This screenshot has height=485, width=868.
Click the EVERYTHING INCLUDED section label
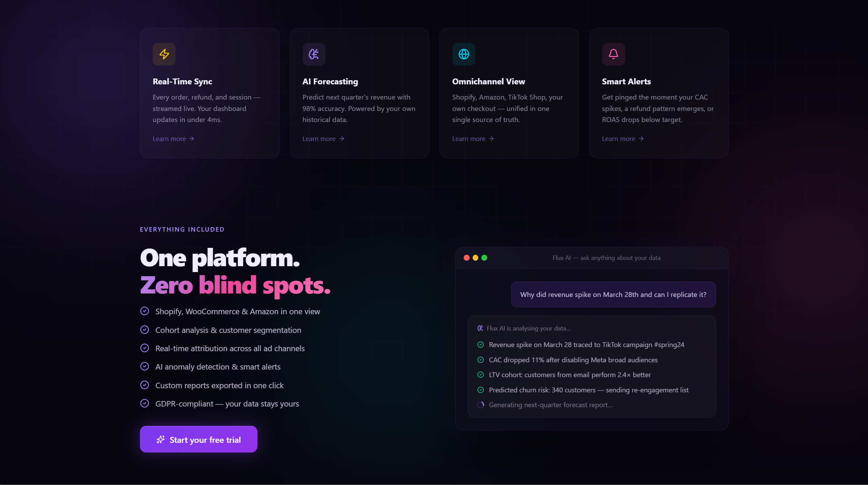(x=182, y=229)
